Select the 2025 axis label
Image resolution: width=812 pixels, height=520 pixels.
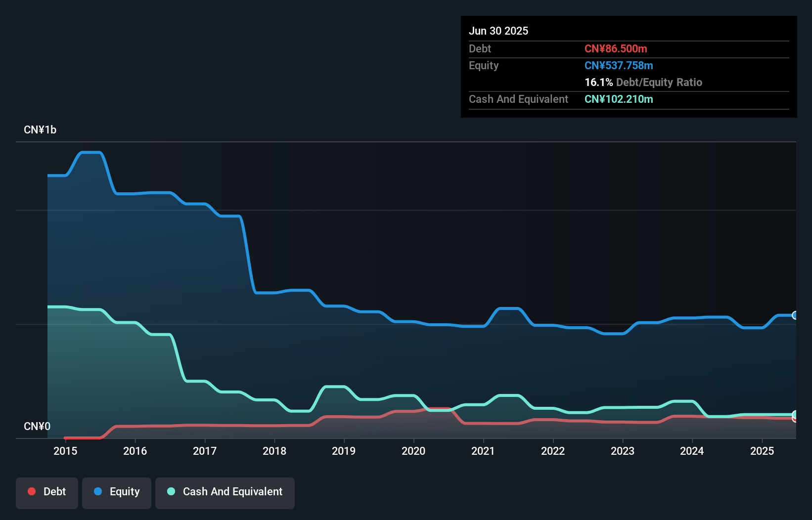[763, 451]
